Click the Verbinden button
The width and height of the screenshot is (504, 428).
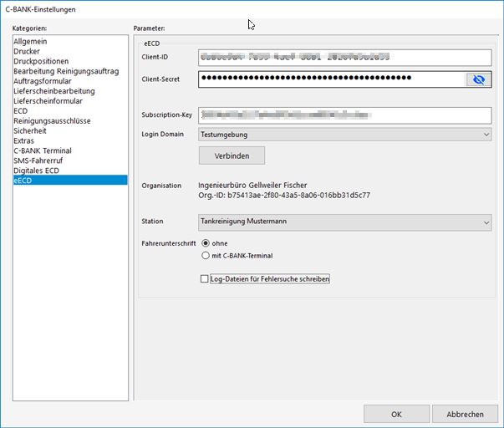(232, 155)
